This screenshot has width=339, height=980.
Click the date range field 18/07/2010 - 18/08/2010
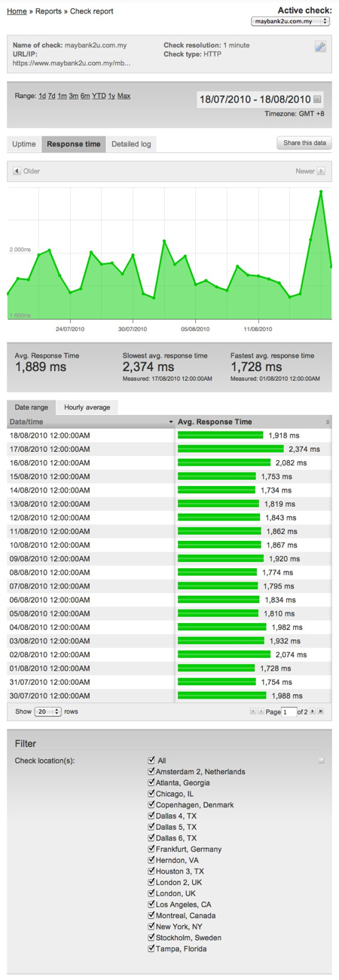(x=260, y=99)
